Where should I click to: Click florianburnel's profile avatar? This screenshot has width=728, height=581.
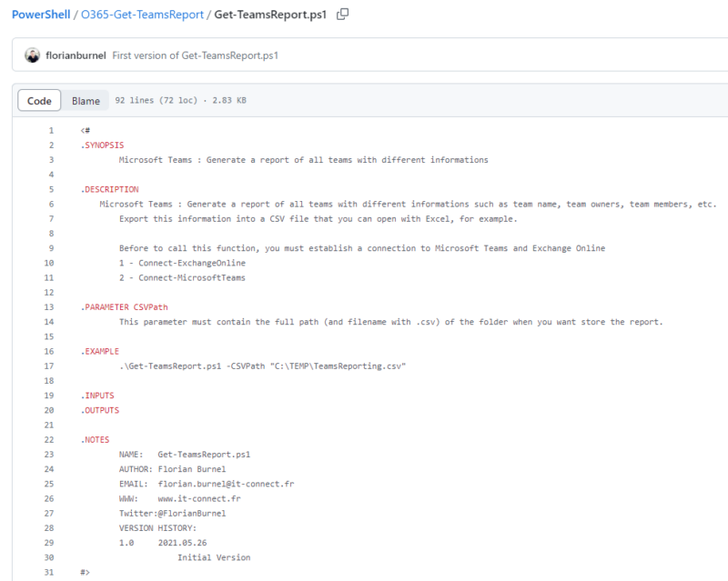pyautogui.click(x=32, y=55)
